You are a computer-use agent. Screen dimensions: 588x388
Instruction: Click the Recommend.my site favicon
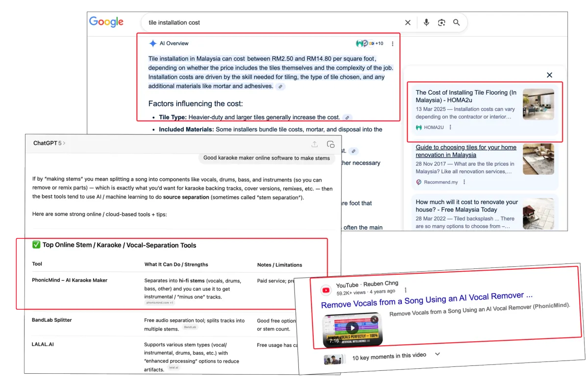pyautogui.click(x=419, y=182)
